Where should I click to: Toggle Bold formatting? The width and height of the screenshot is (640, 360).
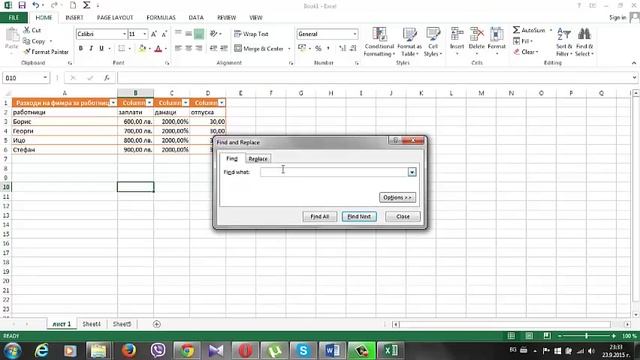click(81, 48)
